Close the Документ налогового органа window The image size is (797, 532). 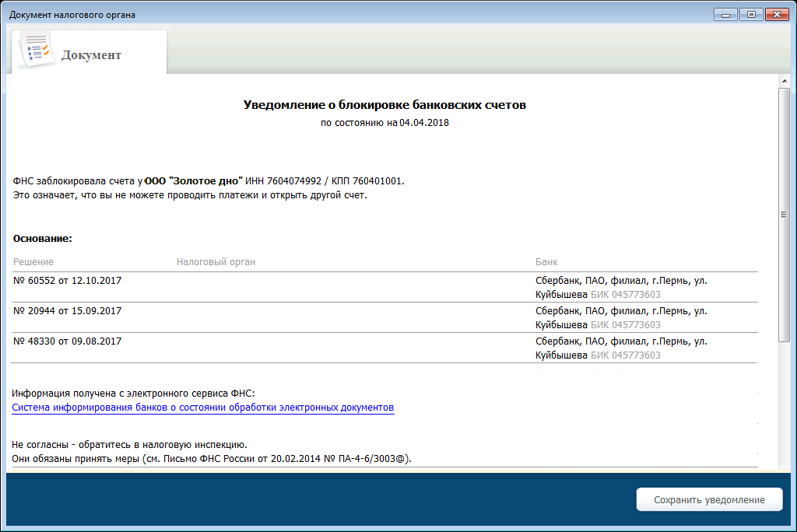777,14
